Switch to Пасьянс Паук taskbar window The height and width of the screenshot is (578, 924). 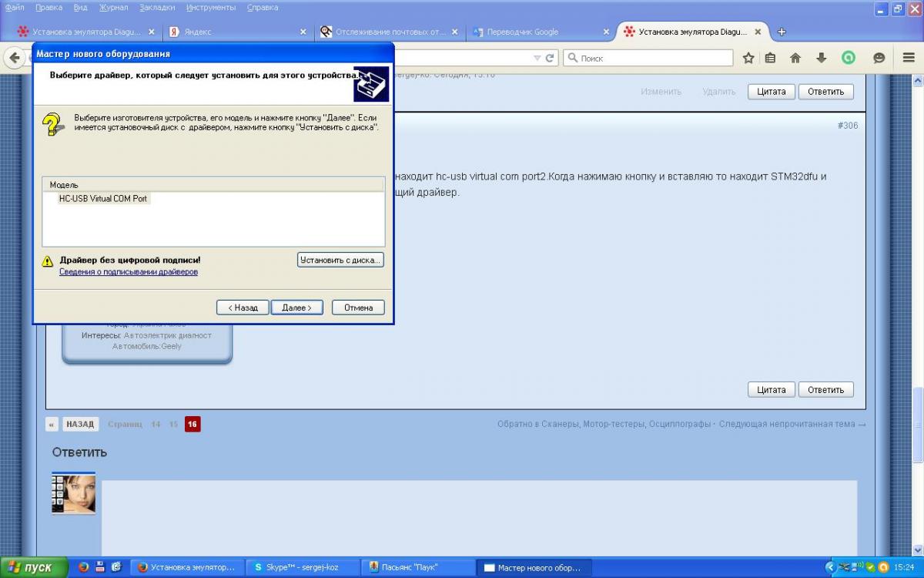[x=417, y=567]
